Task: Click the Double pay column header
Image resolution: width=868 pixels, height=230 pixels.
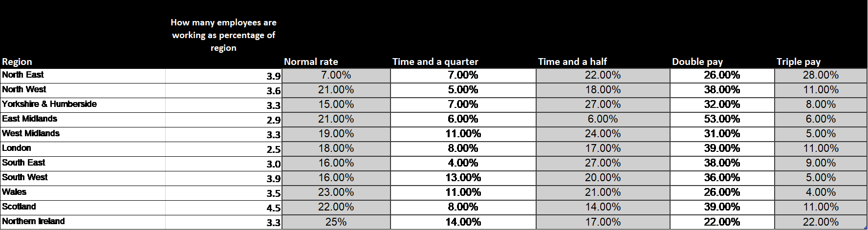Action: click(697, 62)
